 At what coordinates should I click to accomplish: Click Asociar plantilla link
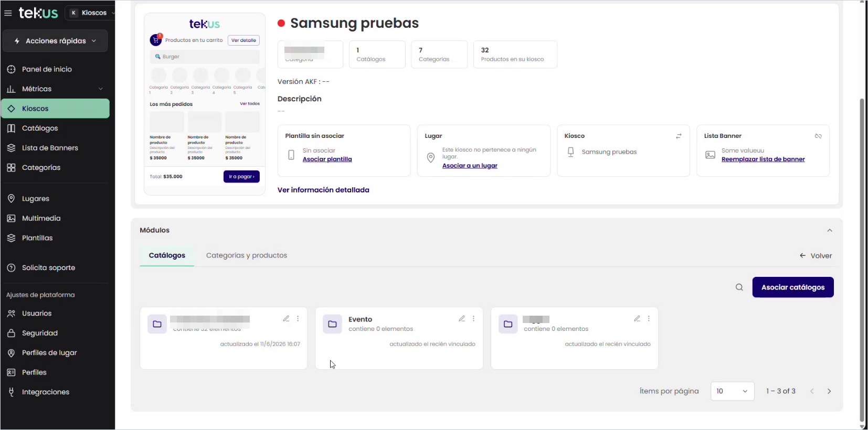[327, 159]
